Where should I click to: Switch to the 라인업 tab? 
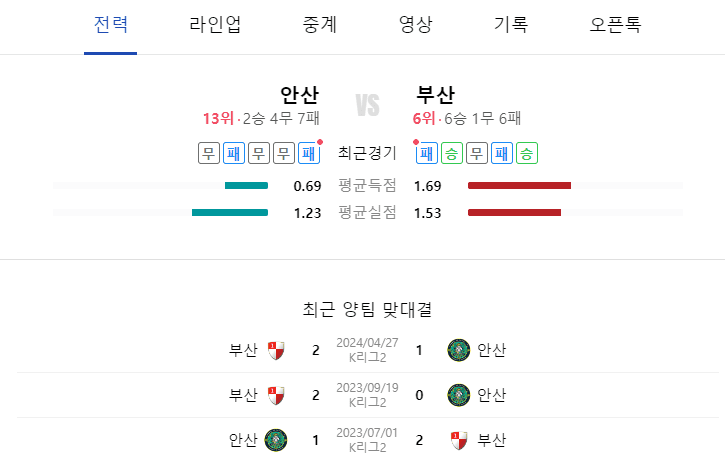(x=215, y=25)
